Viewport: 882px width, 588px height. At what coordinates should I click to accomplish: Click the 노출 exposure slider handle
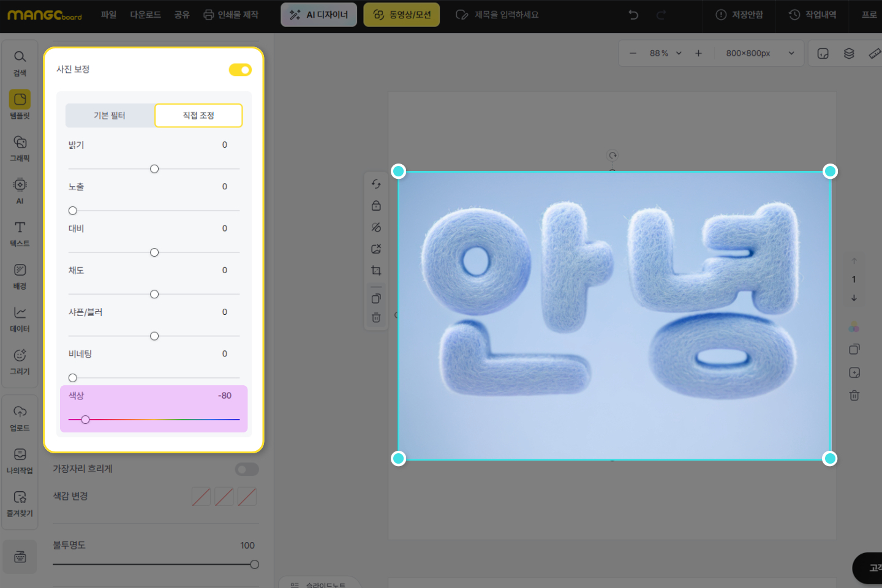pyautogui.click(x=73, y=211)
